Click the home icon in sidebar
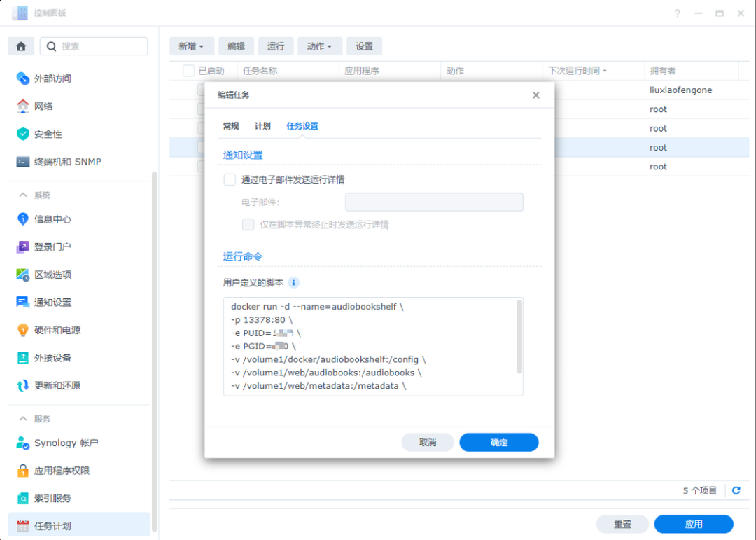 tap(21, 46)
